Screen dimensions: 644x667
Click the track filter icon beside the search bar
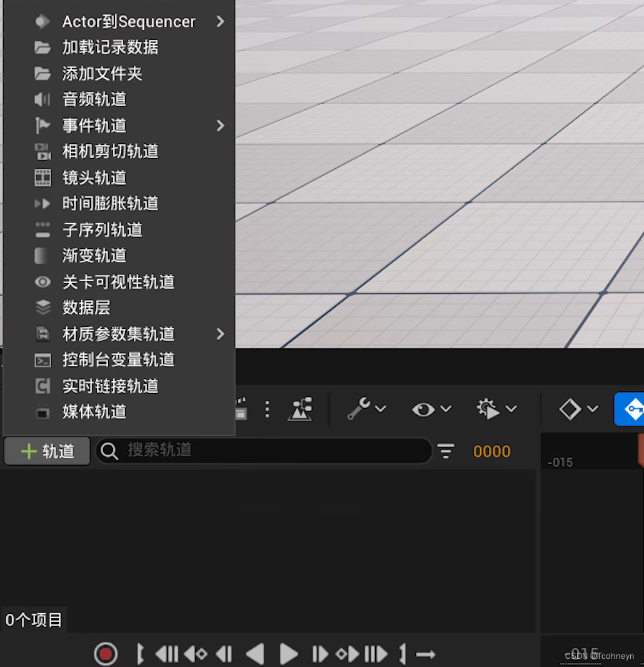coord(446,451)
